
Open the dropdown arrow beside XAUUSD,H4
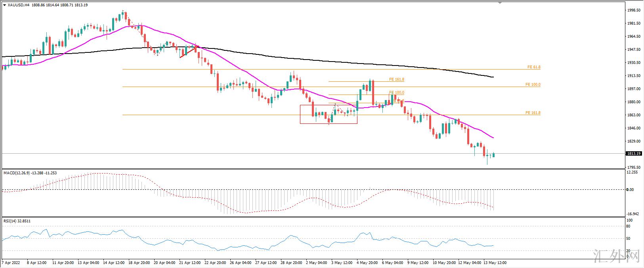4,5
